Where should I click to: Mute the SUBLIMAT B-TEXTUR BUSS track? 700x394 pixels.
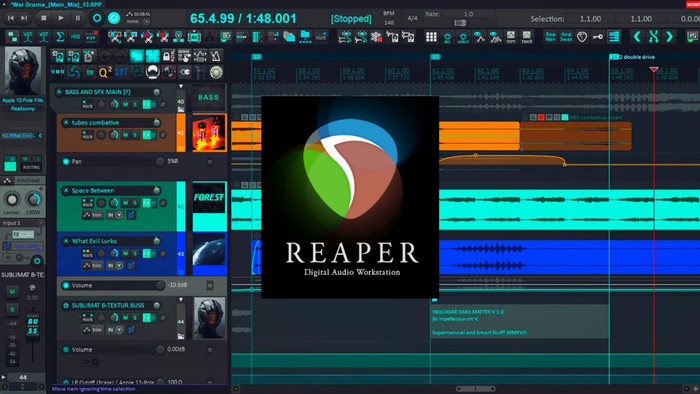125,318
